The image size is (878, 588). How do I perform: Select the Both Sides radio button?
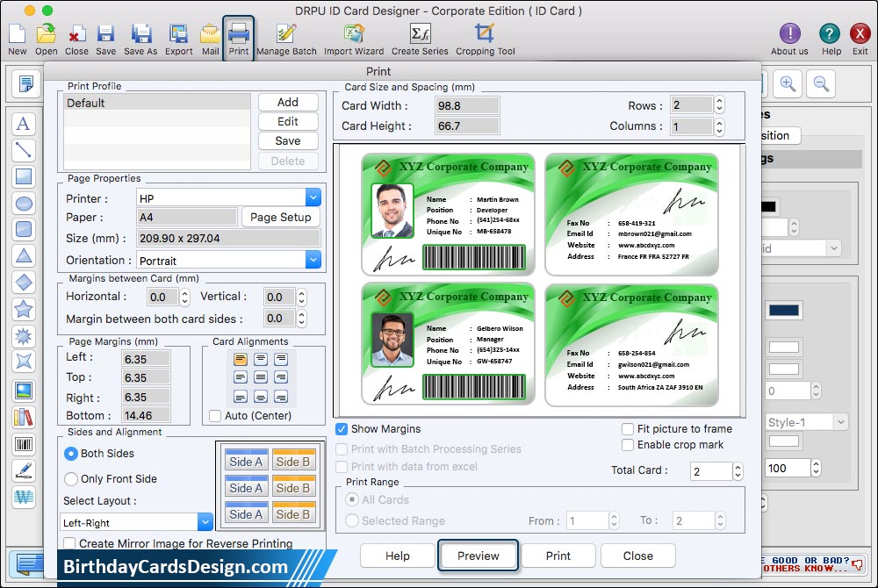coord(70,453)
